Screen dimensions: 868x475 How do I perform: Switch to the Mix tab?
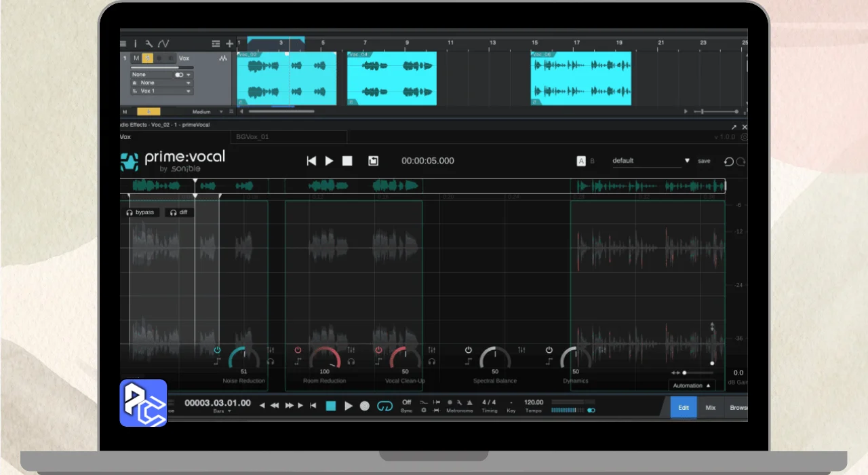(711, 408)
